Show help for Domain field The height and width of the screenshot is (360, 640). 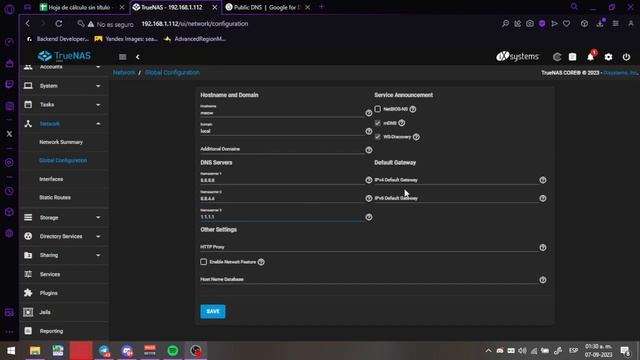click(x=369, y=131)
